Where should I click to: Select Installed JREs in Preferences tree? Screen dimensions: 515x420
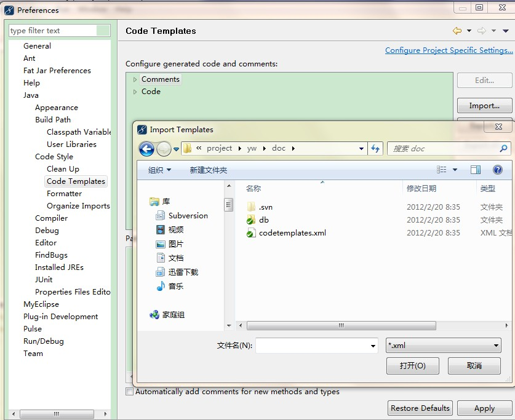coord(59,267)
